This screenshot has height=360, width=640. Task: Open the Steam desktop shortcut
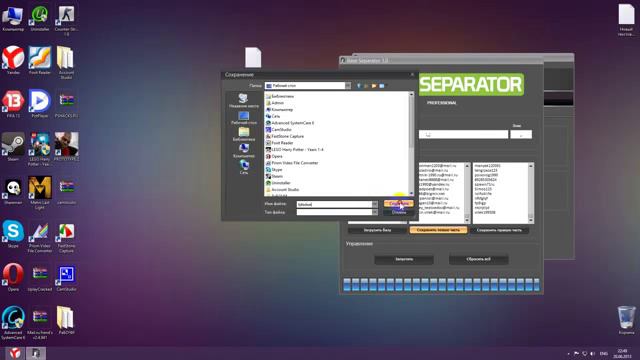pos(13,146)
